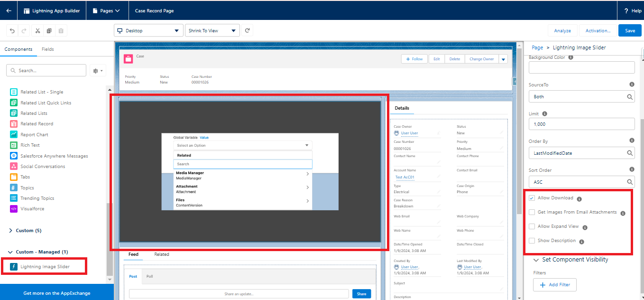This screenshot has height=300, width=644.
Task: Click the Copy toolbar icon
Action: (49, 31)
